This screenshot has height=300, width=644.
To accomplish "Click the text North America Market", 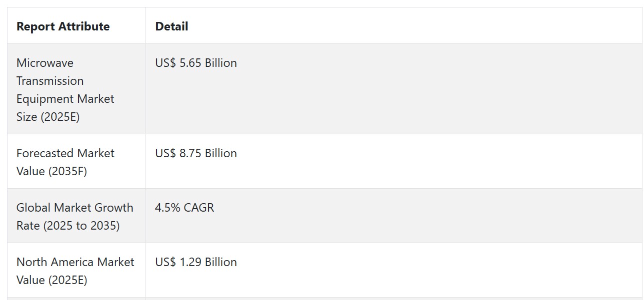I will click(75, 262).
